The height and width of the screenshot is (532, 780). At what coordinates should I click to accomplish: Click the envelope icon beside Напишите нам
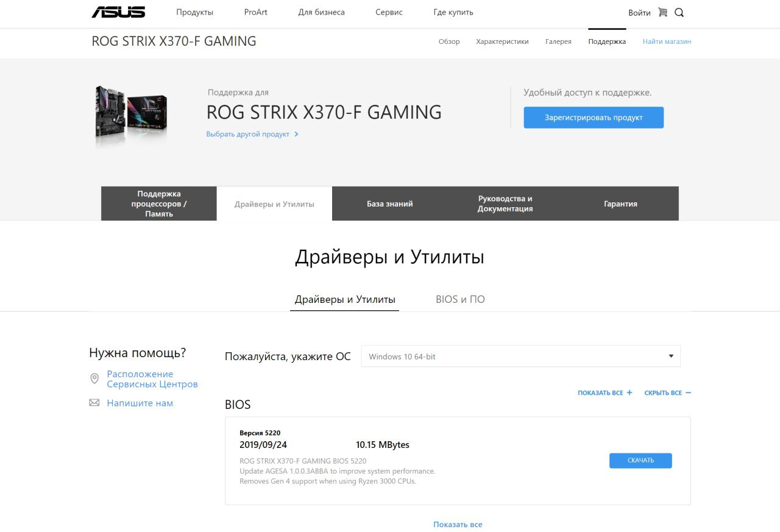(x=94, y=403)
